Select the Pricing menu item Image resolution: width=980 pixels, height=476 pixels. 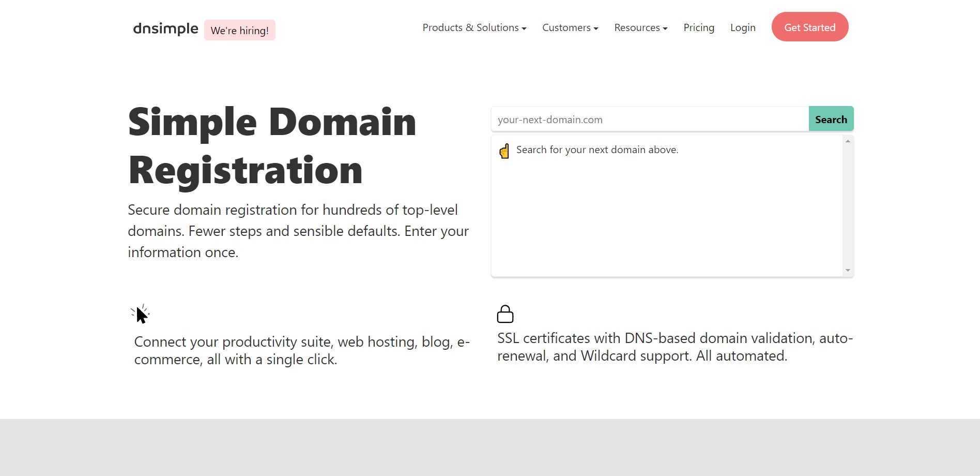[699, 27]
